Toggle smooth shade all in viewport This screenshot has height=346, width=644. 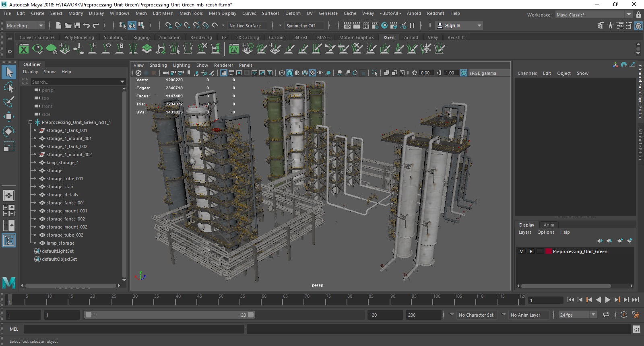289,73
